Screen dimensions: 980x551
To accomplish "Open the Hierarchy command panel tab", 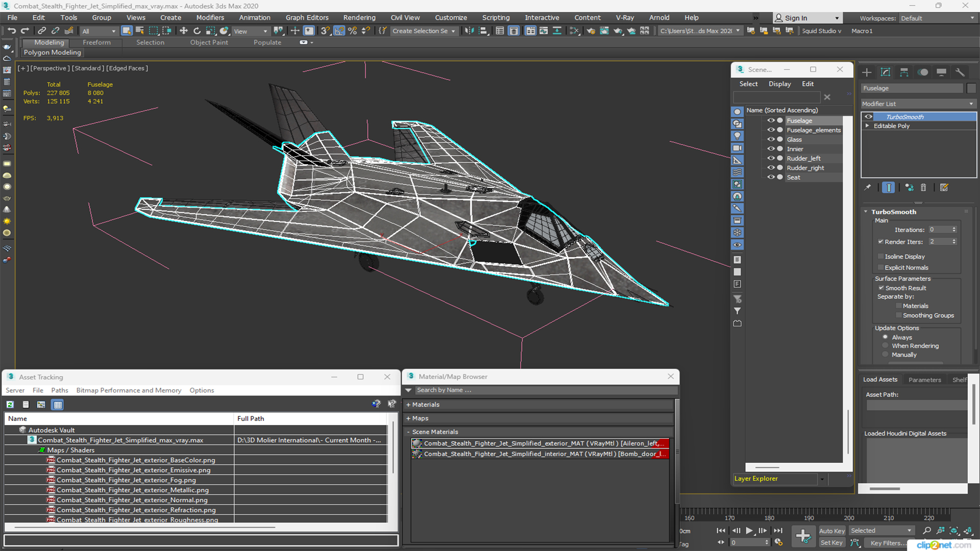I will (x=904, y=72).
